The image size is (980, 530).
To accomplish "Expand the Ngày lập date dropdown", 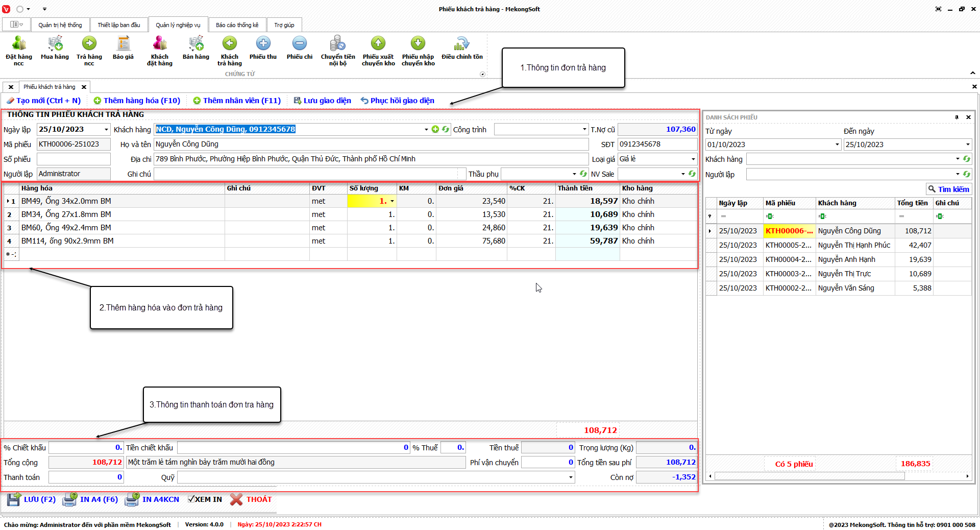I will pos(106,130).
